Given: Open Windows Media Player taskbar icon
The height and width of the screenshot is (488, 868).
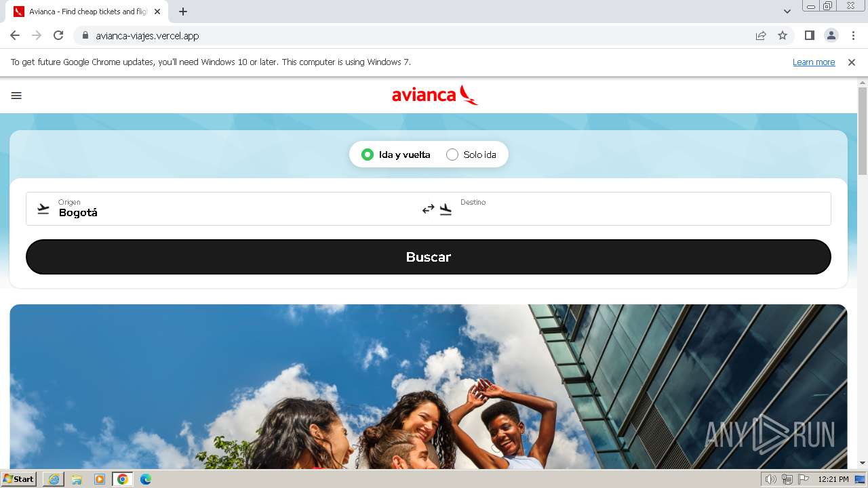Looking at the screenshot, I should pos(100,479).
